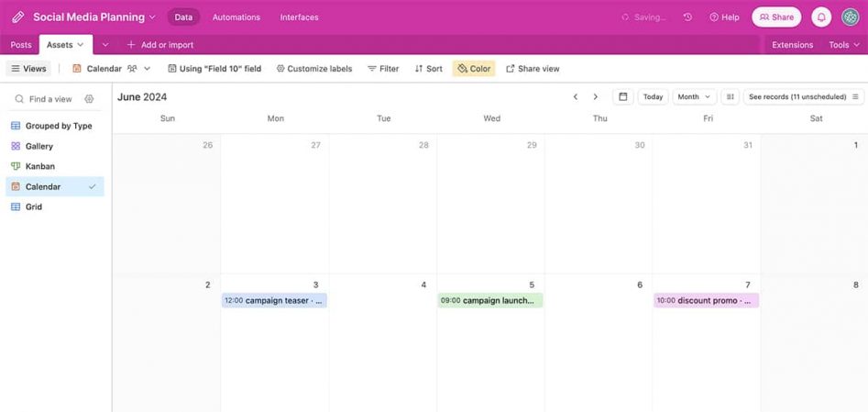This screenshot has width=868, height=412.
Task: Click the row density icon beside Month
Action: (x=731, y=96)
